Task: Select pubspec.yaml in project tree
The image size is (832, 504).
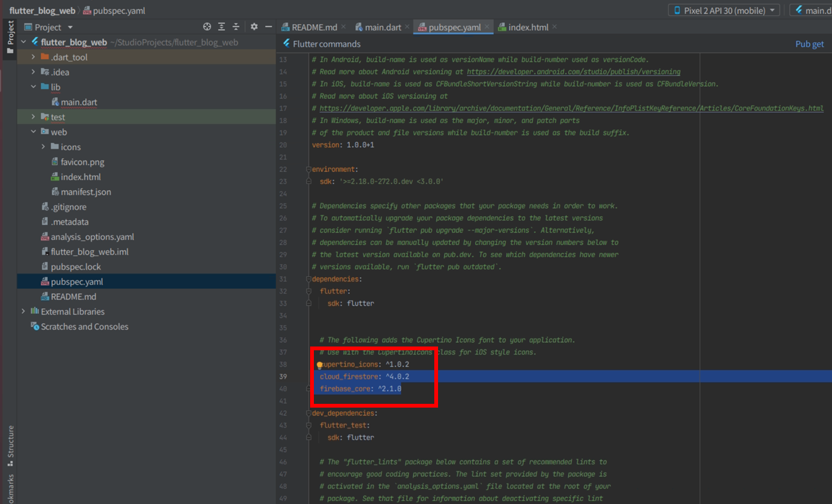Action: pos(77,282)
